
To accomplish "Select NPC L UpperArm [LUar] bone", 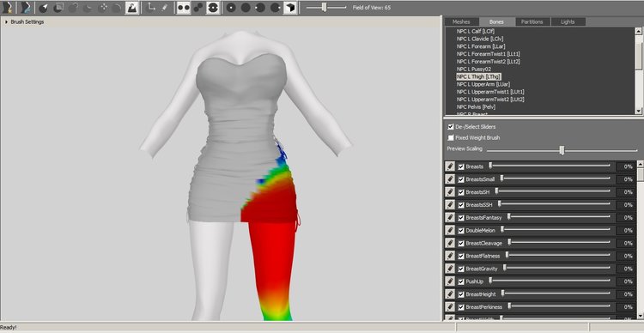I will 477,84.
